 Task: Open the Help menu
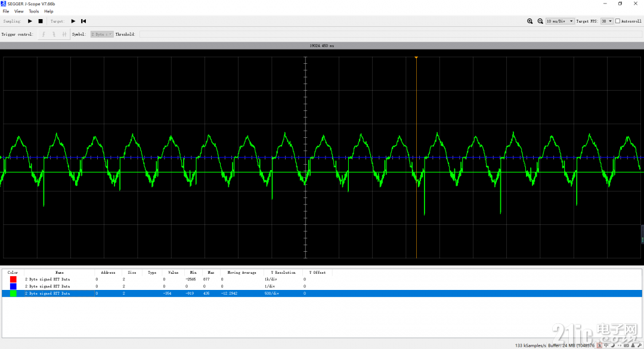coord(49,11)
